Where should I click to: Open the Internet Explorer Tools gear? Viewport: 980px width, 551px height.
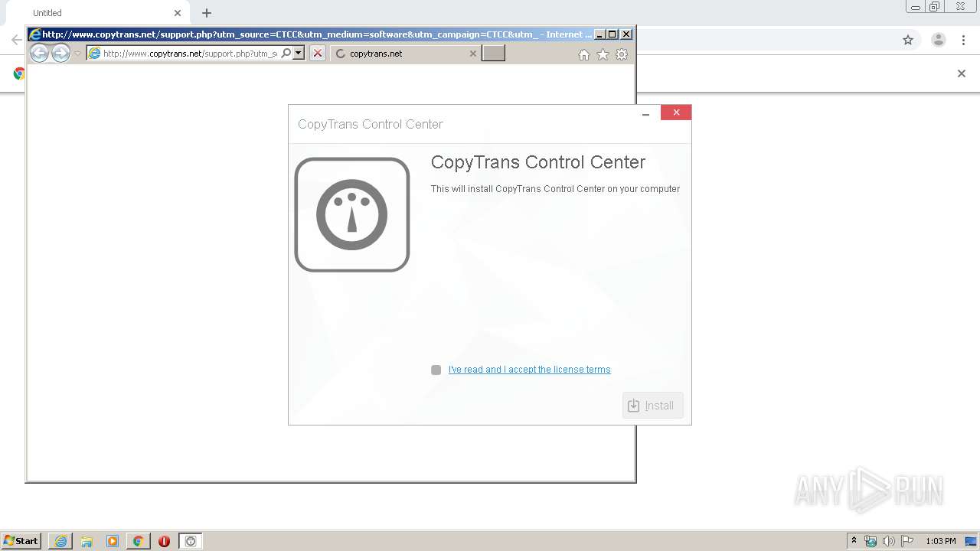(x=622, y=54)
